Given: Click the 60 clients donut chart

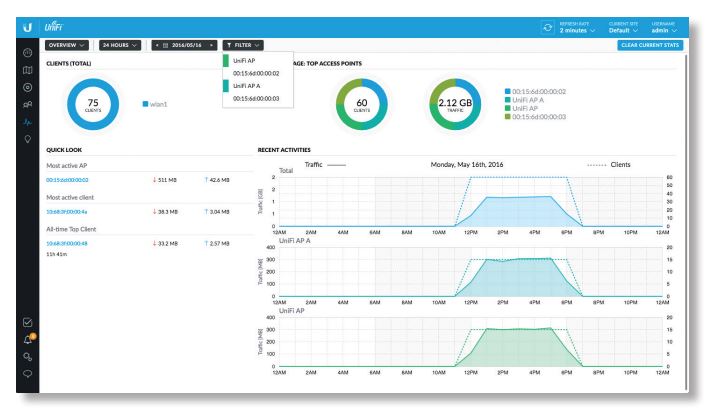Looking at the screenshot, I should coord(362,104).
